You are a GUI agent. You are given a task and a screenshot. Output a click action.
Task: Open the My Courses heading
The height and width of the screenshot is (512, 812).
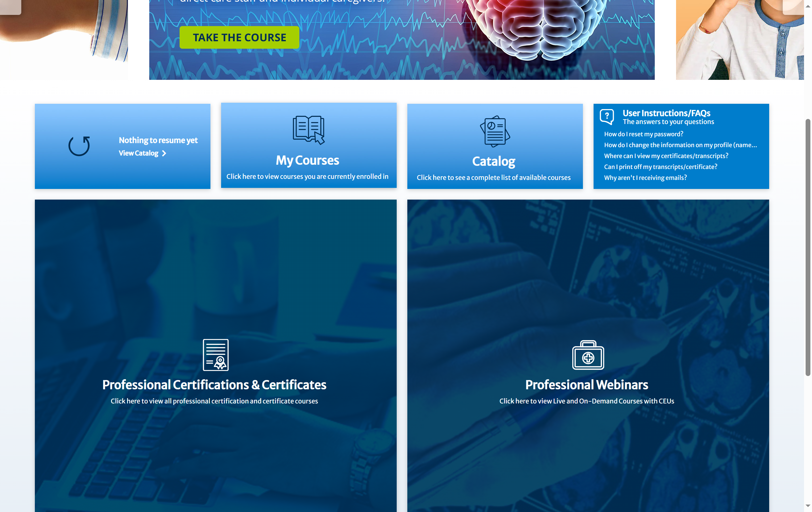[308, 160]
